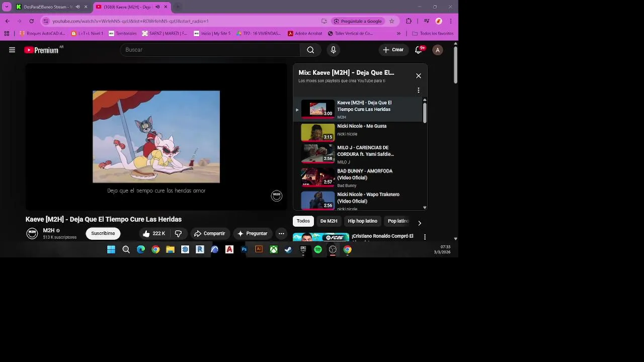Reload the page in Chrome
This screenshot has height=362, width=644.
tap(31, 21)
